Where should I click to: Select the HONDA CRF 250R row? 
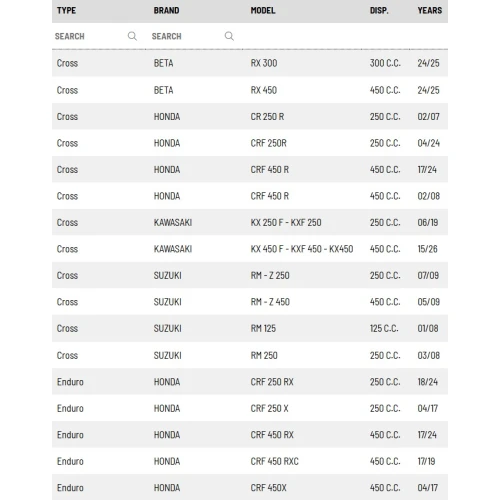coord(250,143)
